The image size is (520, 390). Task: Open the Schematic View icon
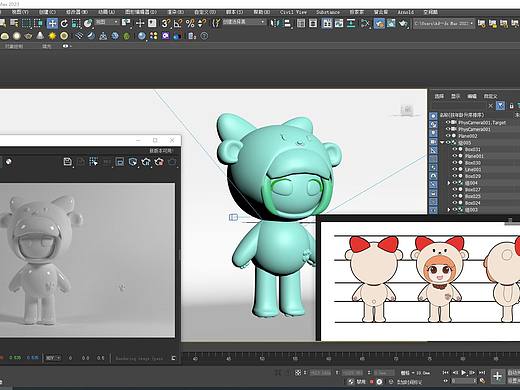pos(351,23)
